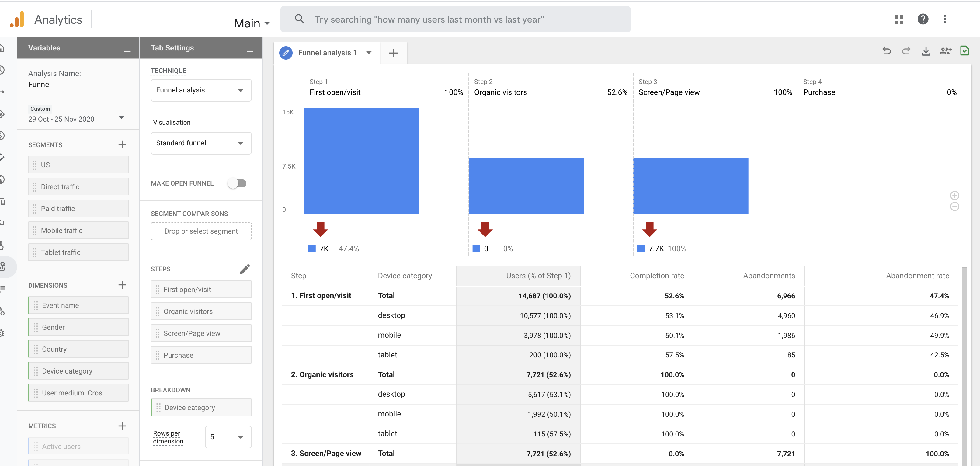Viewport: 980px width, 466px height.
Task: Export results with the green Sheets icon
Action: pyautogui.click(x=965, y=50)
